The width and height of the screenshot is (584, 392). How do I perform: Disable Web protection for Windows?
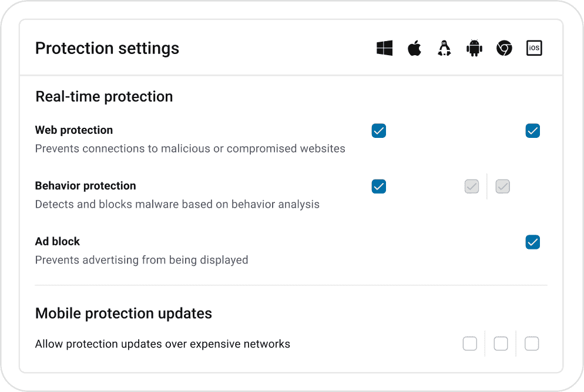[x=379, y=131]
